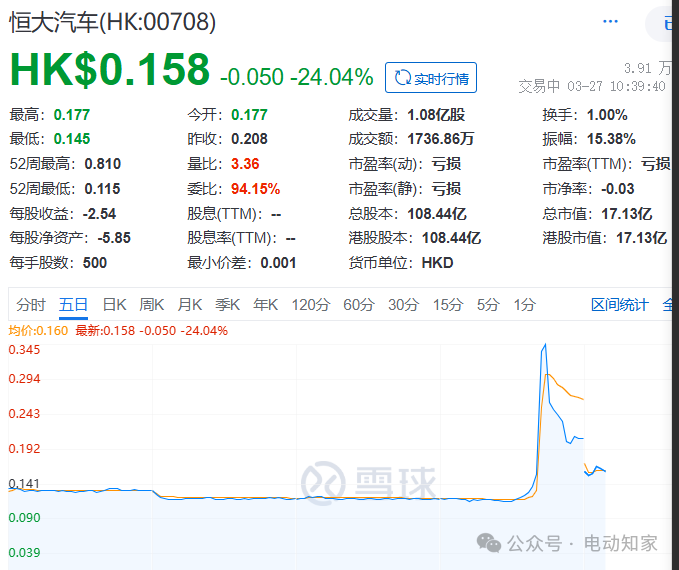Click the 港股市值 value 17.13亿
The image size is (679, 570).
[641, 238]
